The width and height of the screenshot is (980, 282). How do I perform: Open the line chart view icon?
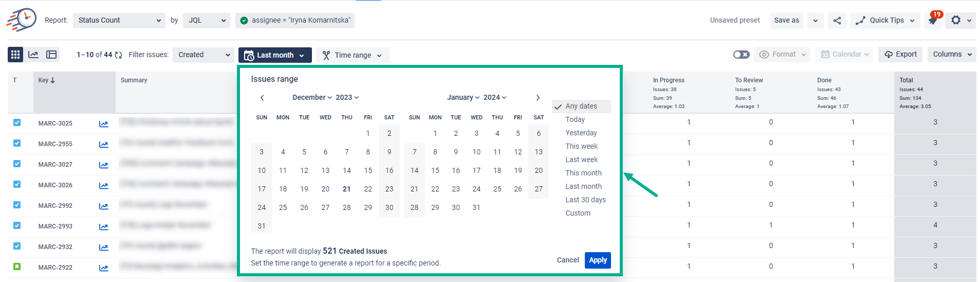pyautogui.click(x=33, y=55)
